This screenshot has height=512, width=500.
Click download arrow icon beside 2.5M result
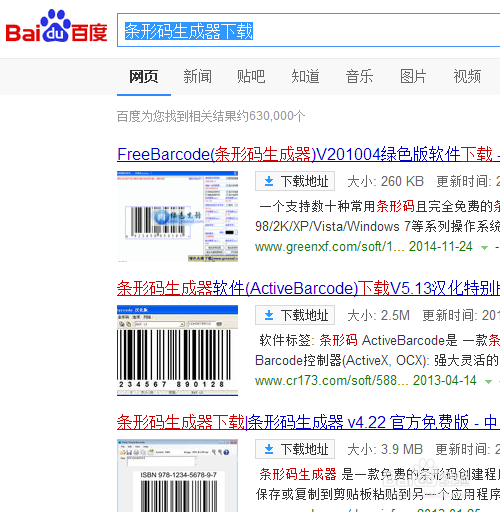pos(269,315)
